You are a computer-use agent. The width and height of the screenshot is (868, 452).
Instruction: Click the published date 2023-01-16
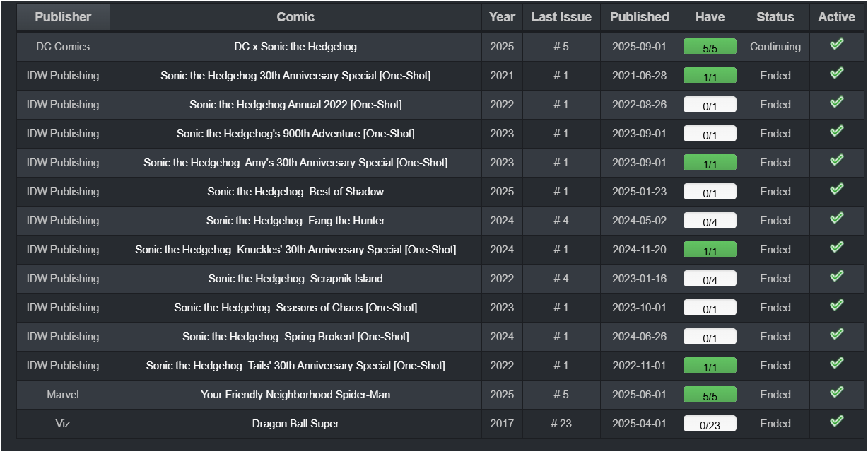tap(639, 279)
